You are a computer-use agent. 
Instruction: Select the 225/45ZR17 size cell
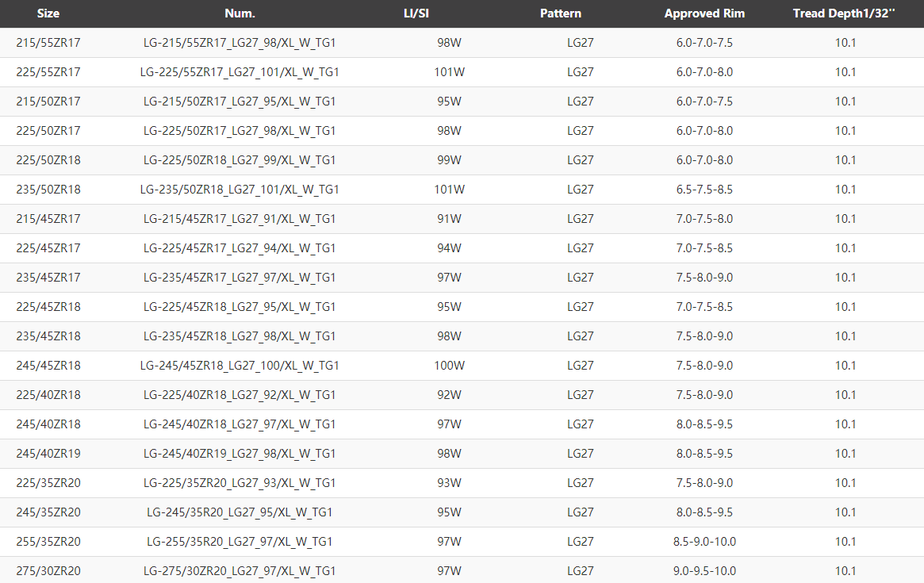(48, 248)
